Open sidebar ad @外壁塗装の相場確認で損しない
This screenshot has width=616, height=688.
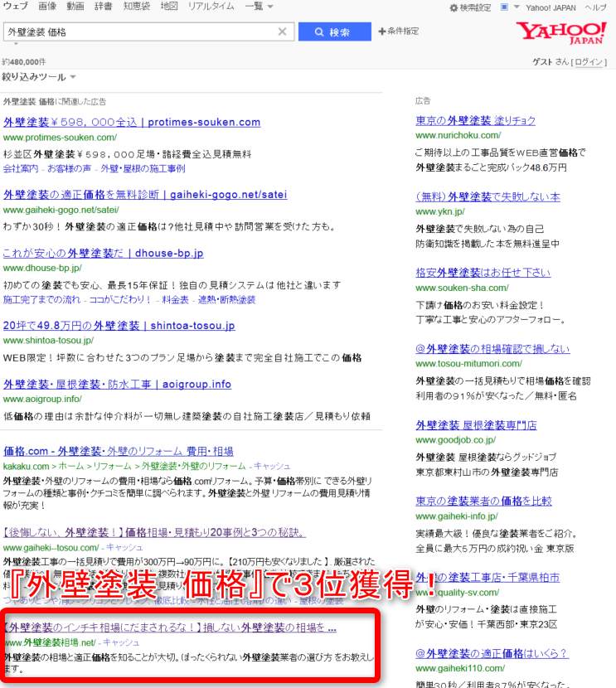tap(492, 349)
